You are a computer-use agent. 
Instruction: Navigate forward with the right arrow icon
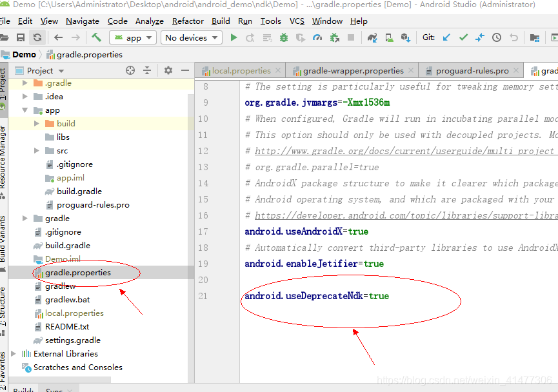tap(75, 37)
